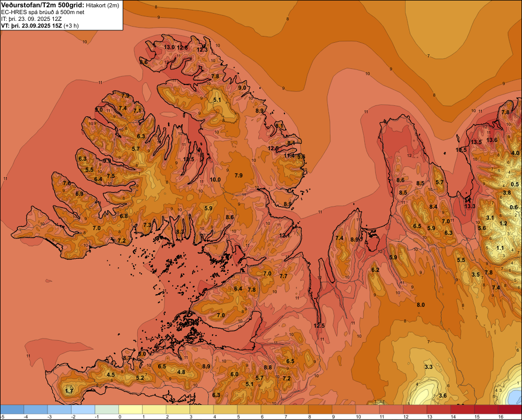Click the temperature value 0.6
The image size is (522, 420).
coord(514,207)
